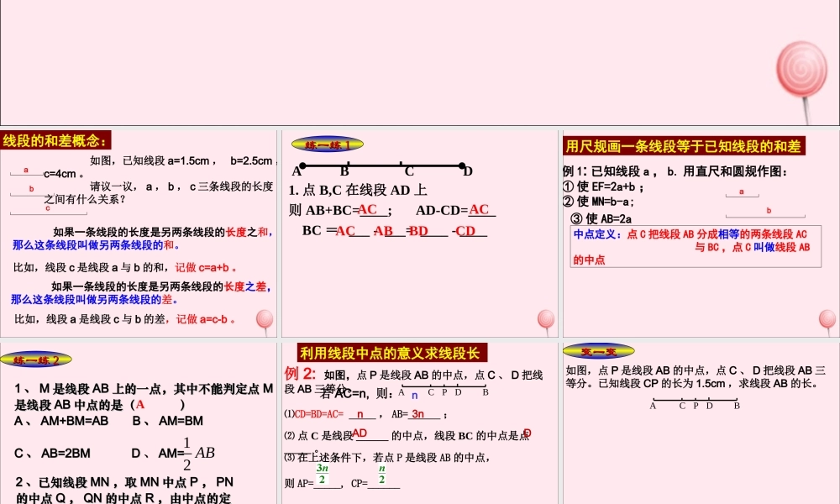The height and width of the screenshot is (504, 840).
Task: Click option B、AM=BM
Action: point(168,421)
